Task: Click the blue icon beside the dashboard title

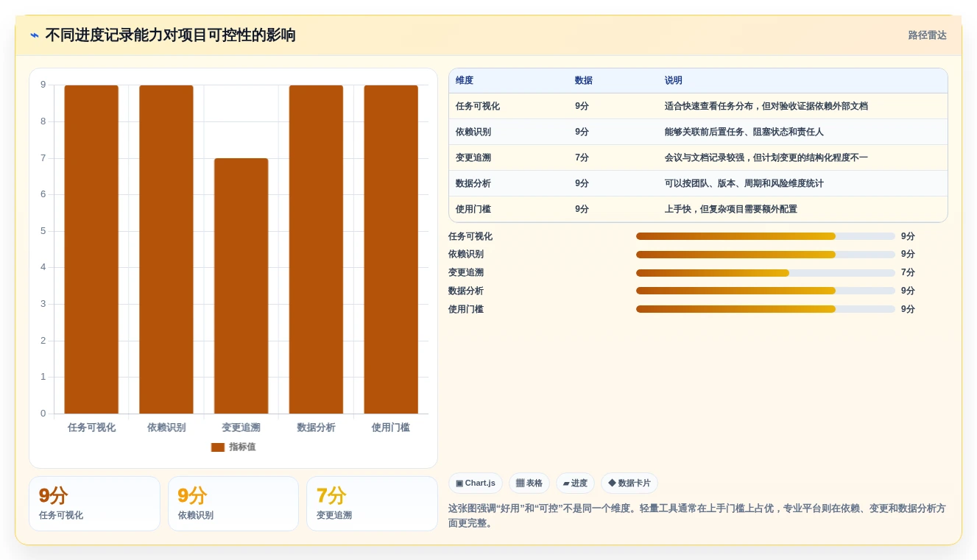Action: [35, 35]
